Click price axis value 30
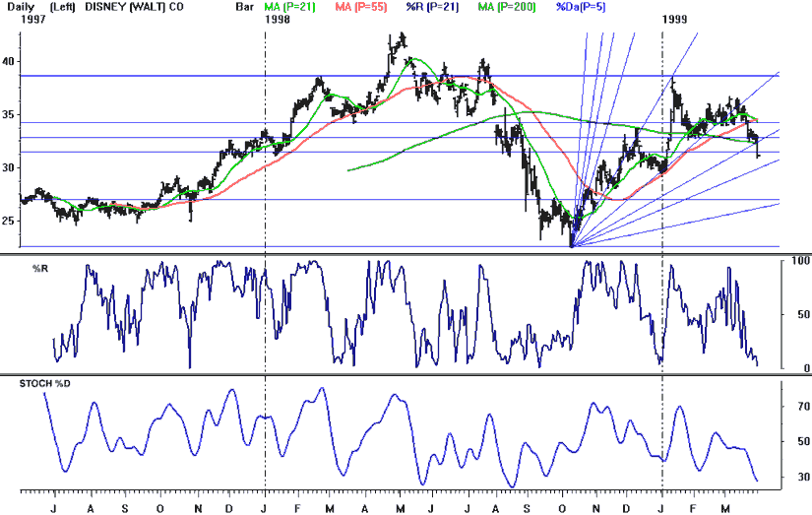812x515 pixels. (x=9, y=167)
